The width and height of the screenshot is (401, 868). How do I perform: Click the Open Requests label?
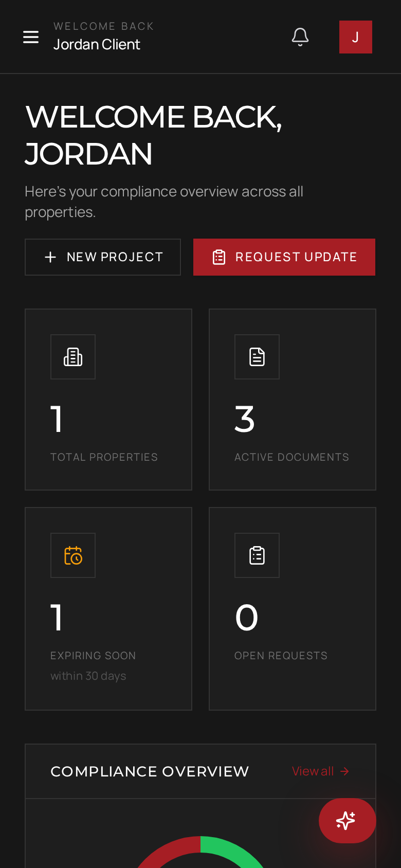click(281, 656)
